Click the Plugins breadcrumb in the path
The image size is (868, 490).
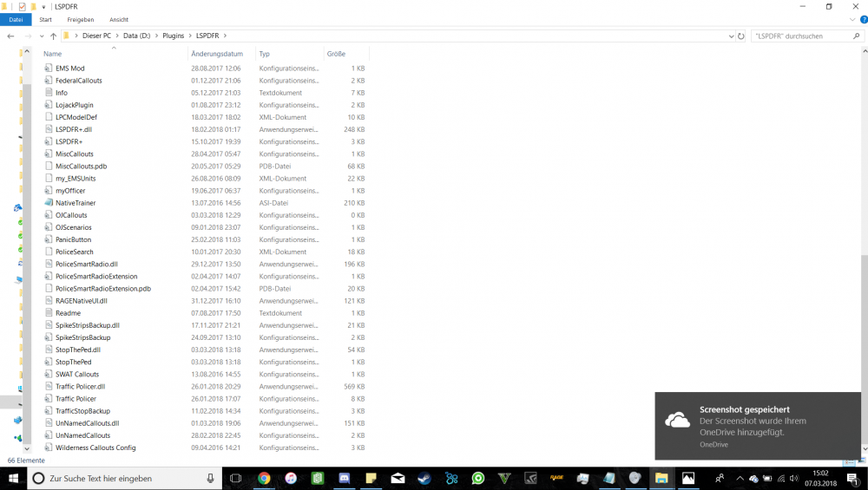(174, 36)
